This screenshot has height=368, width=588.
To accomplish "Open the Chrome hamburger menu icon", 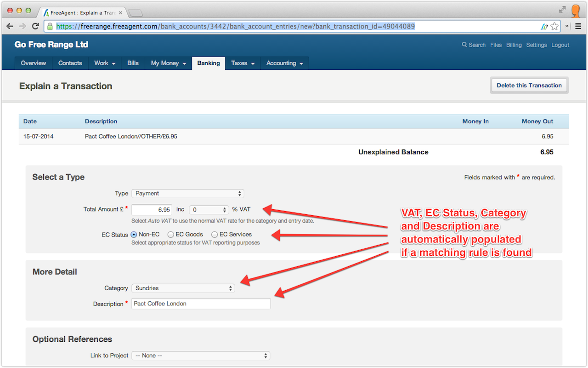I will pos(579,26).
